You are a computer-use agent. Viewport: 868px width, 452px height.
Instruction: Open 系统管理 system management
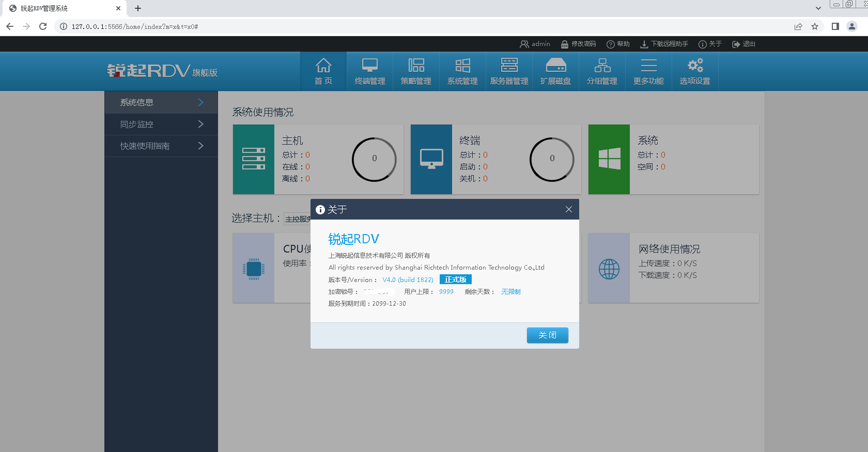coord(462,71)
